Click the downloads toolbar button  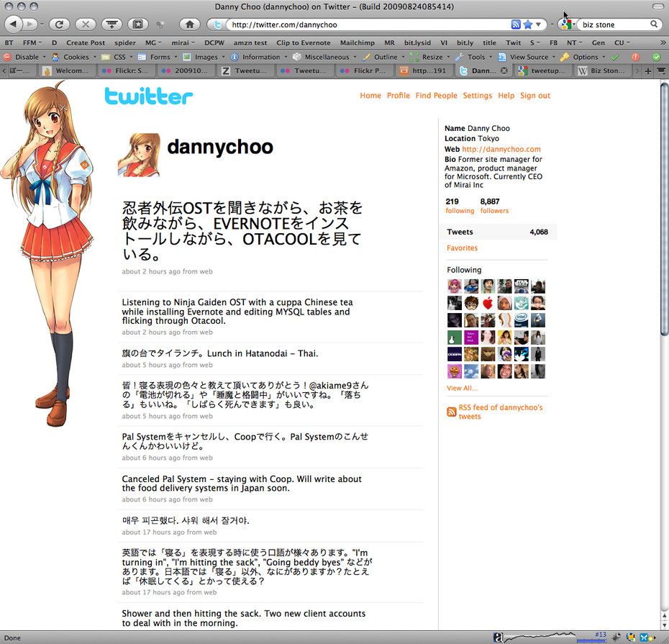point(111,24)
